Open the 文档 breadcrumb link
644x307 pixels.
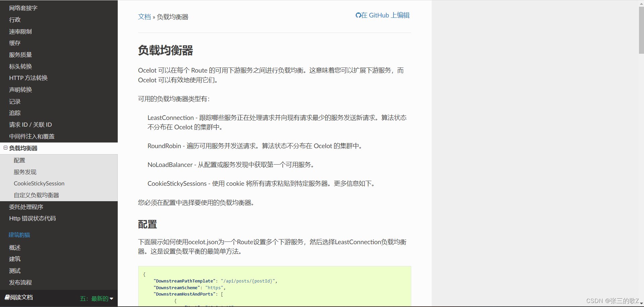coord(144,16)
